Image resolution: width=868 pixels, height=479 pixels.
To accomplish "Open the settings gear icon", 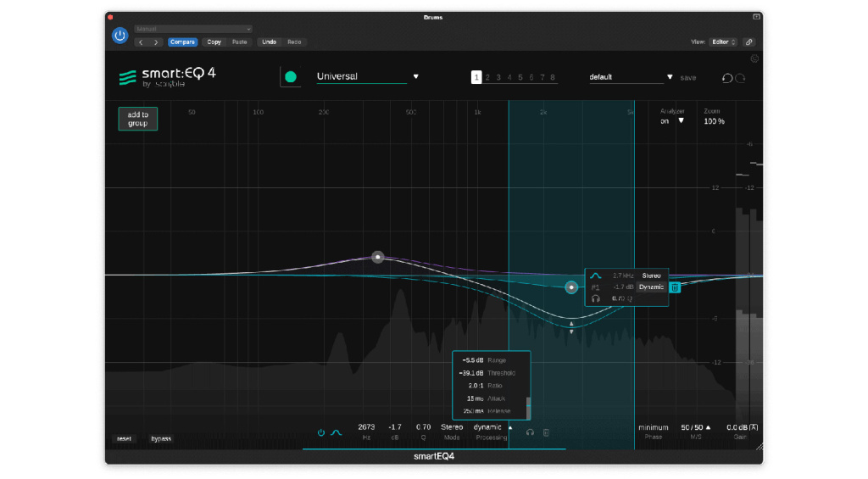I will point(754,58).
